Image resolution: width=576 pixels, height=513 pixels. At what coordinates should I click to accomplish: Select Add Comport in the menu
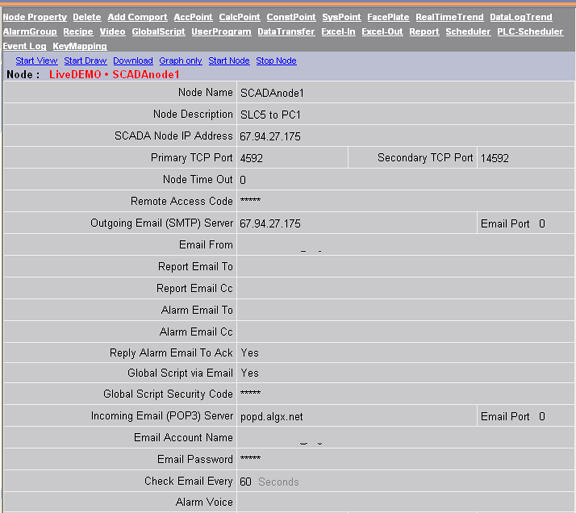pos(137,17)
